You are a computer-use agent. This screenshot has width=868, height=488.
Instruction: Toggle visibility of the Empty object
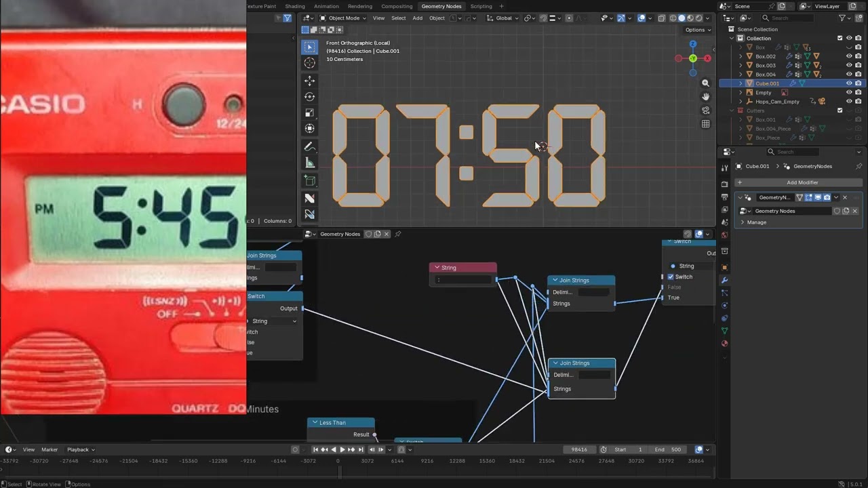tap(849, 92)
